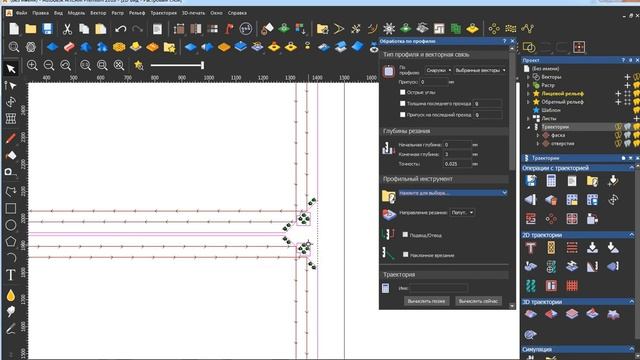
Task: Select the arrow Select tool in left toolbar
Action: 11,69
